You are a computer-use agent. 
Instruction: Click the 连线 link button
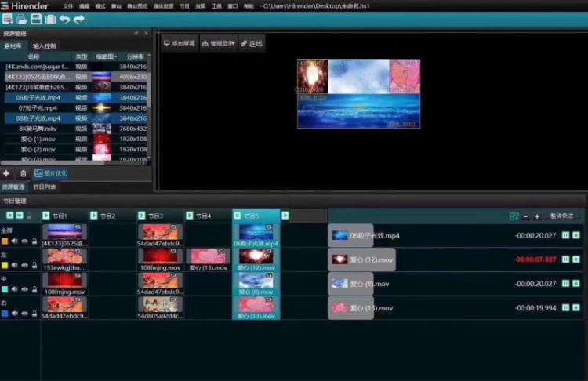click(x=252, y=43)
